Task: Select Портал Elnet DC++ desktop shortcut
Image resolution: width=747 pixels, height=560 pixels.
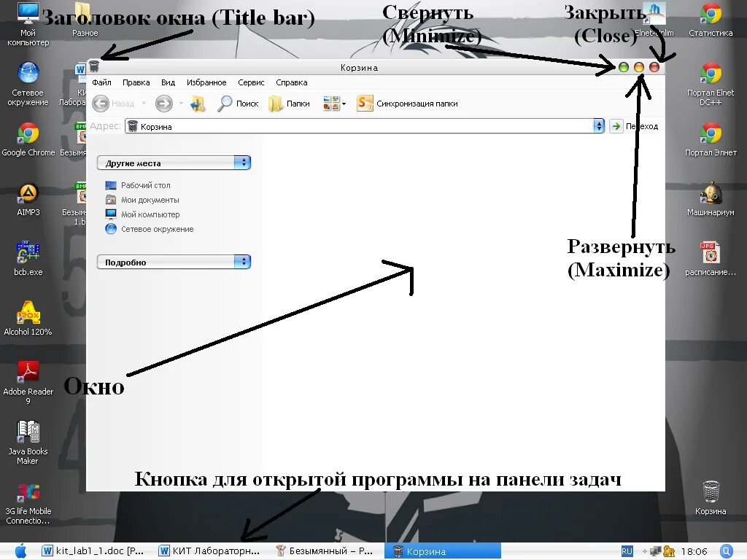Action: click(711, 85)
